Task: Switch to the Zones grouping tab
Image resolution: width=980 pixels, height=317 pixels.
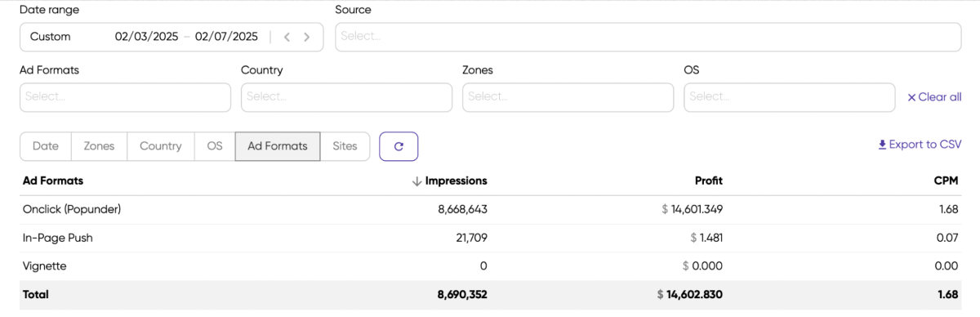Action: pyautogui.click(x=100, y=146)
